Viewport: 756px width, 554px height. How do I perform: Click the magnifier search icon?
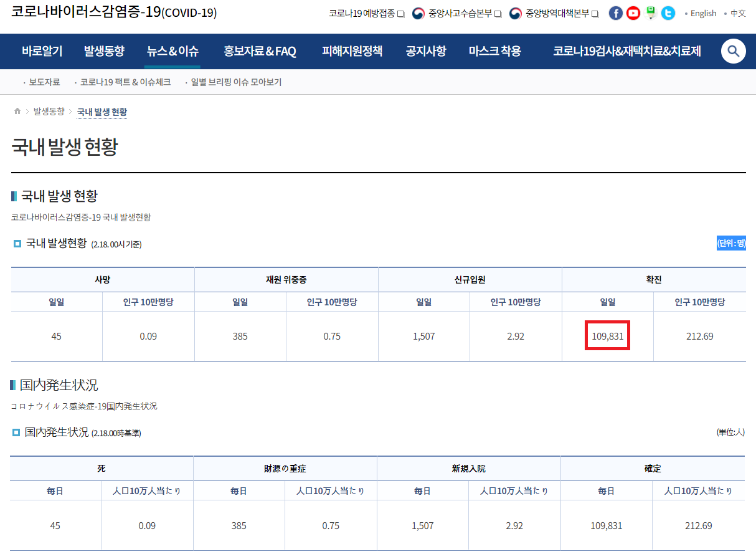click(734, 51)
